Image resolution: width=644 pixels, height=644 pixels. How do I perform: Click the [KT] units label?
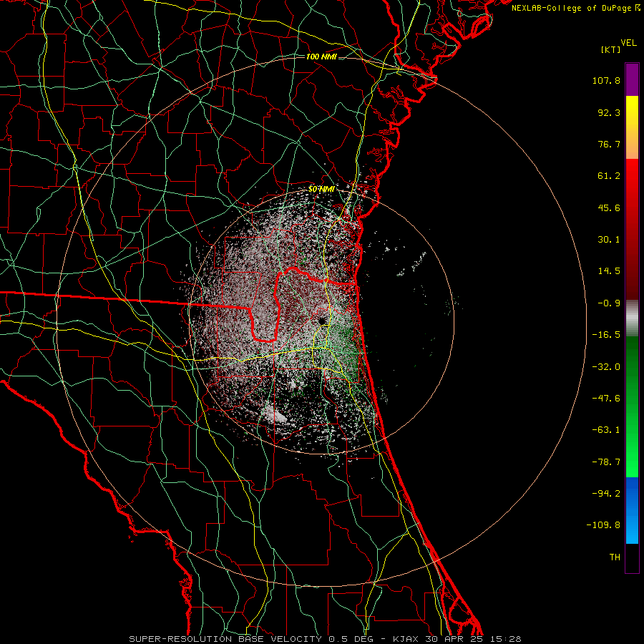coord(611,50)
